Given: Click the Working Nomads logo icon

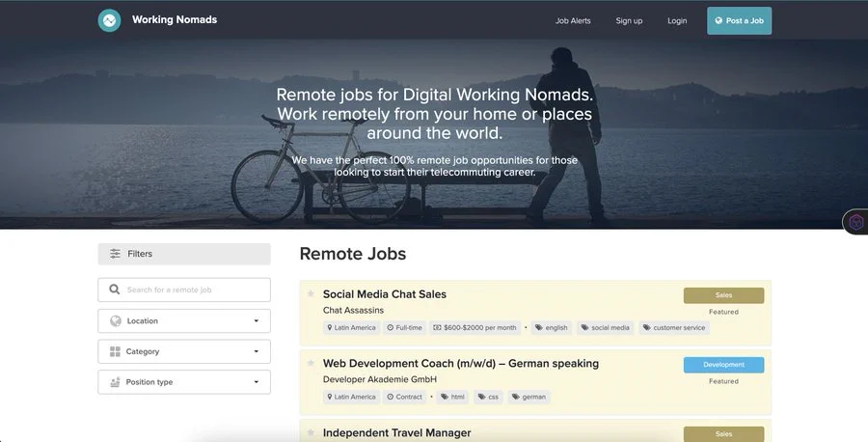Looking at the screenshot, I should click(109, 20).
